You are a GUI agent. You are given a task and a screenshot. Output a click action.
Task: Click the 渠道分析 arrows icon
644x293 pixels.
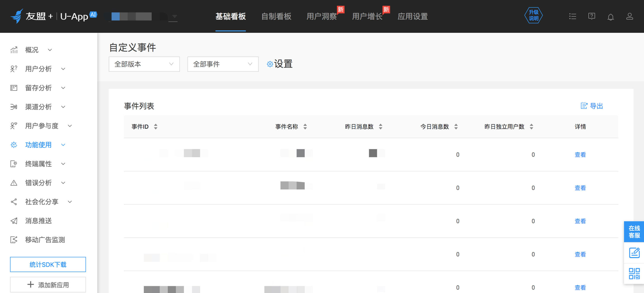tap(14, 107)
